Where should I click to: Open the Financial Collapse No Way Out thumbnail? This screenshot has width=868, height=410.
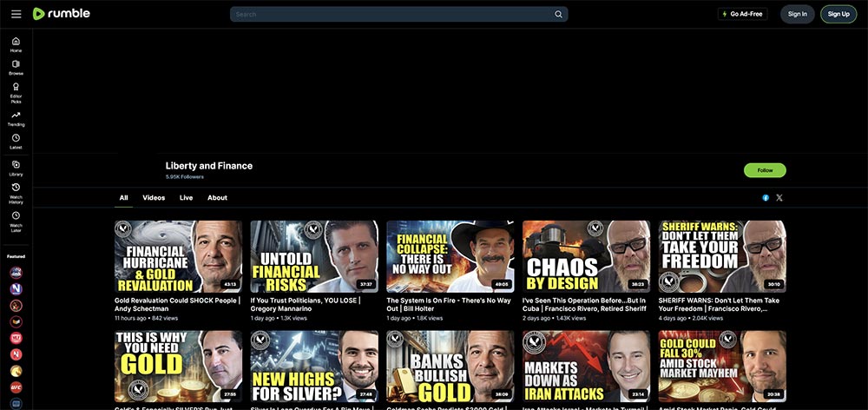450,256
